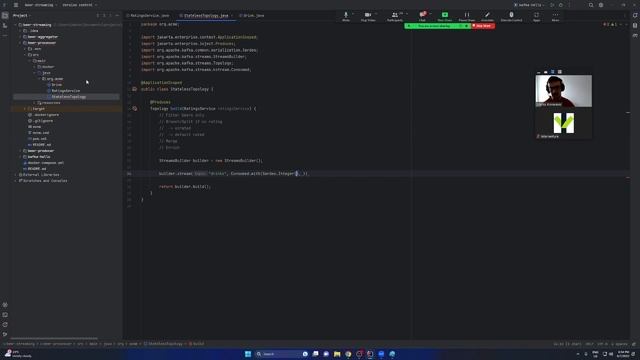The height and width of the screenshot is (360, 640).
Task: Open Chat in Zoom toolbar
Action: tap(422, 16)
